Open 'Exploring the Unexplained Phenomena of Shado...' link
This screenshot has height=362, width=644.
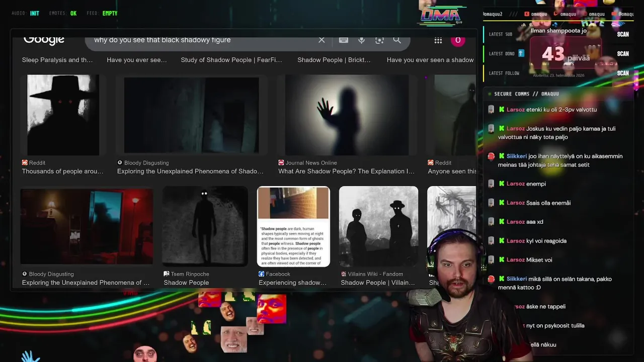point(190,171)
